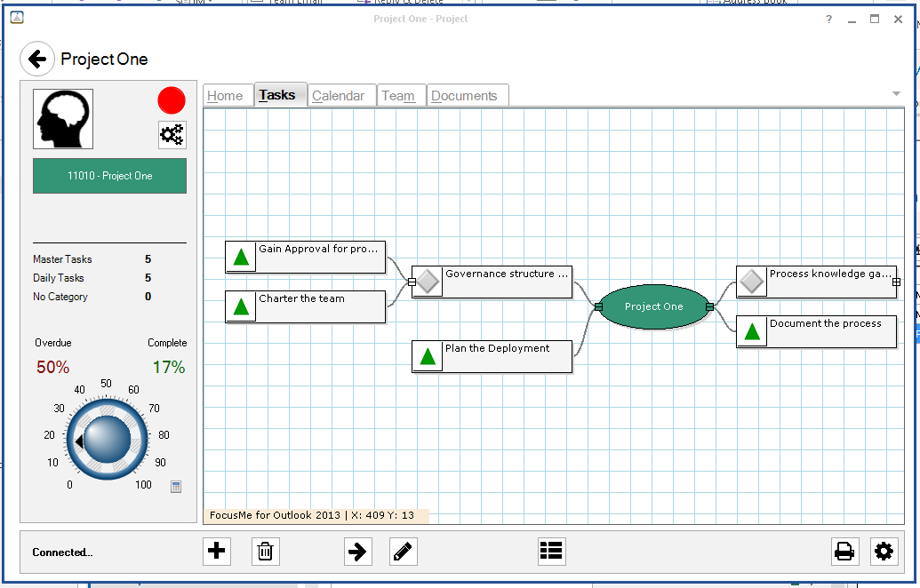This screenshot has height=588, width=920.
Task: Click the green triangle on Charter the team task
Action: click(x=239, y=306)
